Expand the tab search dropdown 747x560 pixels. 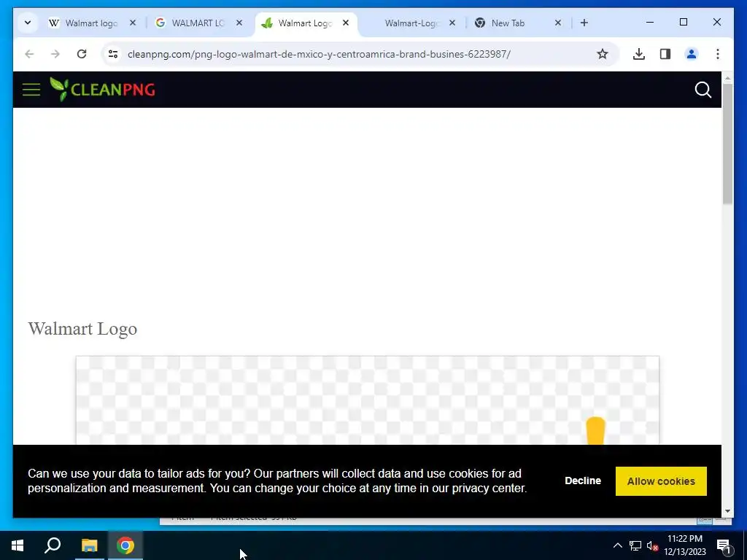pos(28,23)
